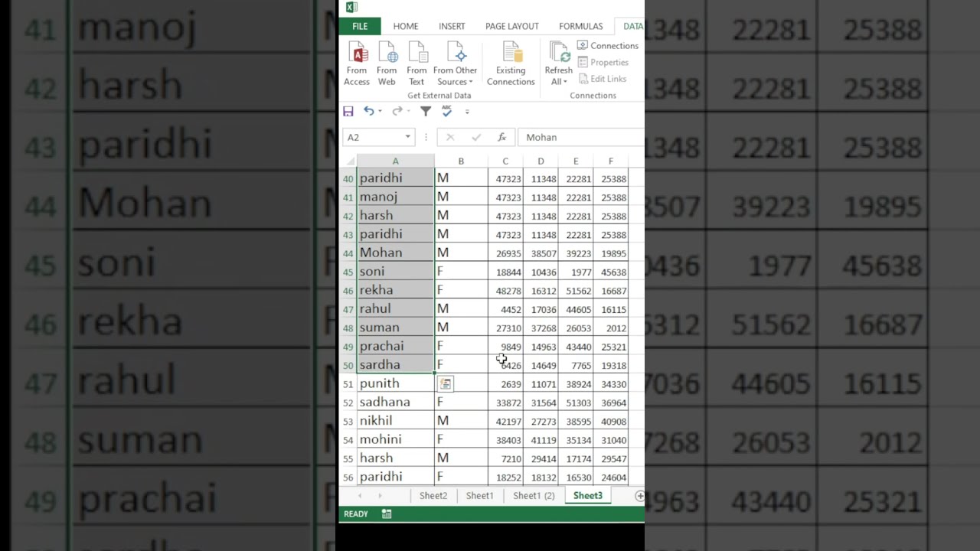Click cell with value 45638
The width and height of the screenshot is (980, 551).
tap(611, 272)
